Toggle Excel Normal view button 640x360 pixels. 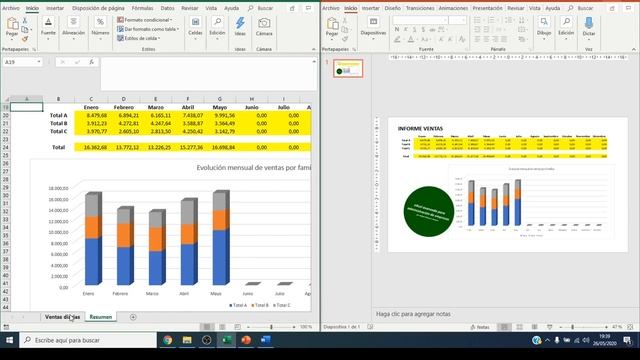(x=207, y=327)
